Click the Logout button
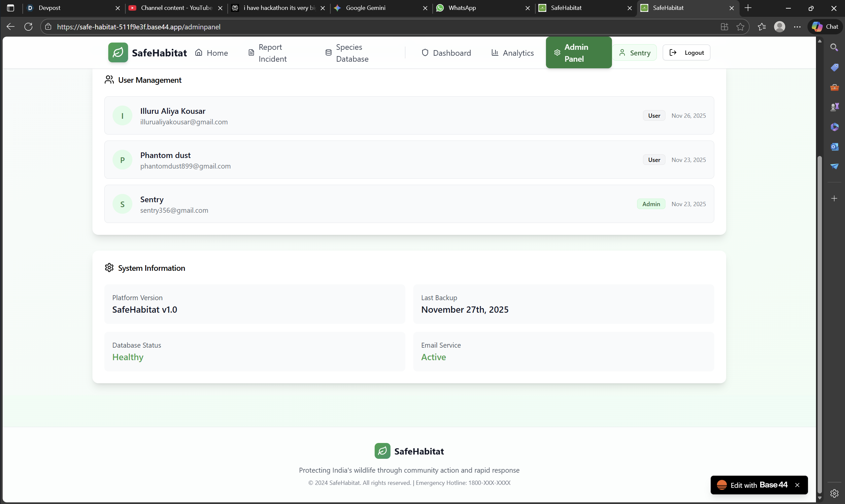Viewport: 845px width, 504px height. pos(686,53)
